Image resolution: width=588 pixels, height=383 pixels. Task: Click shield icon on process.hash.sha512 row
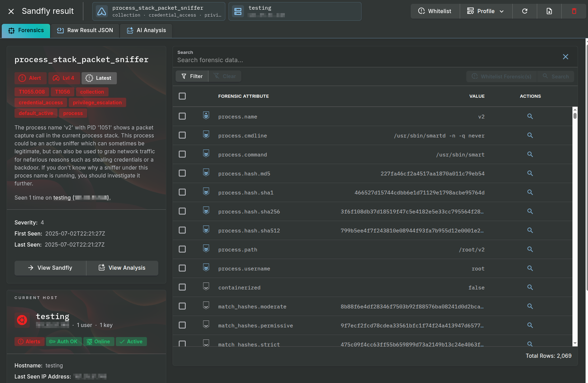tap(206, 230)
